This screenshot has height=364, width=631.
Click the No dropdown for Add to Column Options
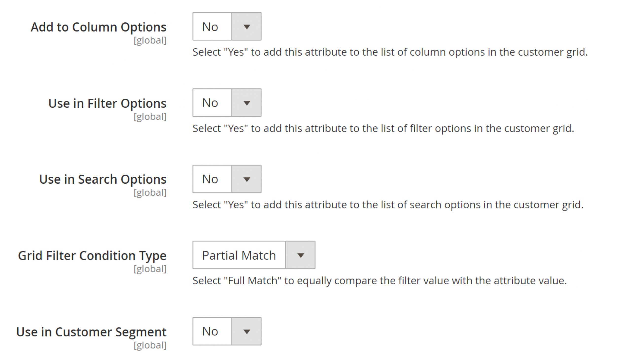tap(227, 27)
